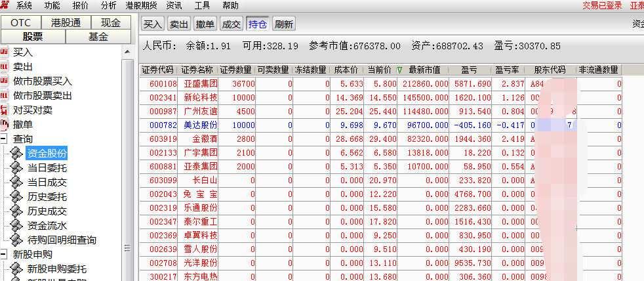Click the 做市股票卖出 icon
The image size is (644, 281).
4,95
